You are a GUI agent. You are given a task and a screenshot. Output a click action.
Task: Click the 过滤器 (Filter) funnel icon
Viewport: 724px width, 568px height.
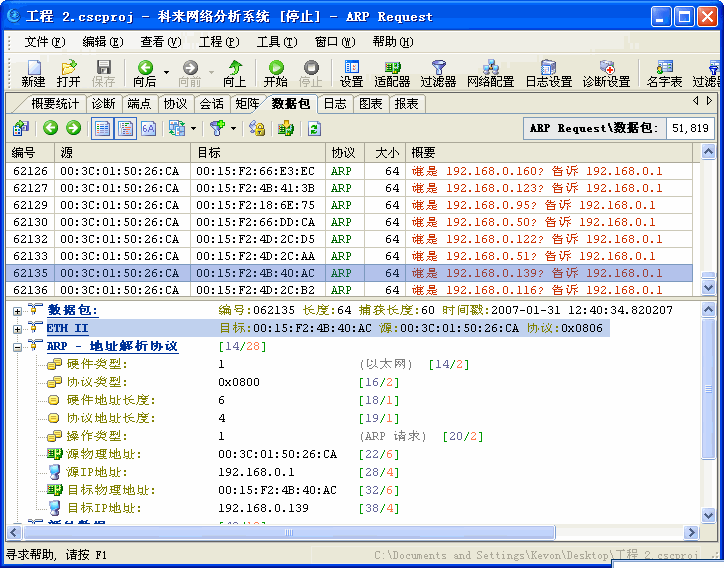[x=438, y=74]
